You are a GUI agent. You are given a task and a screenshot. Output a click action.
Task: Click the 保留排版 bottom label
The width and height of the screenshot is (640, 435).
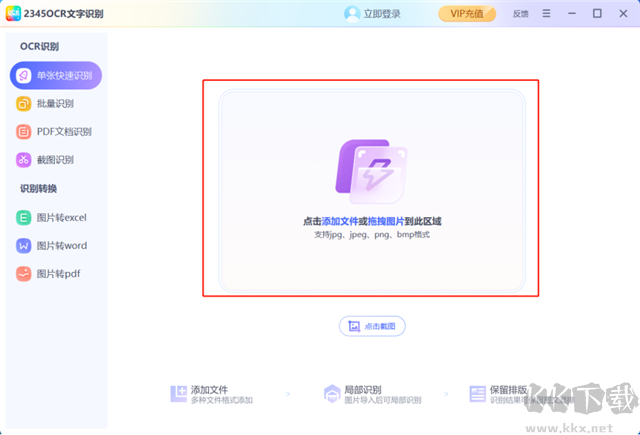point(509,390)
